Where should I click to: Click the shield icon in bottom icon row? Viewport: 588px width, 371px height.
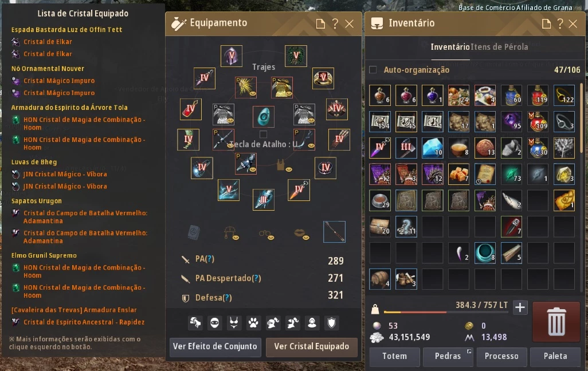331,323
